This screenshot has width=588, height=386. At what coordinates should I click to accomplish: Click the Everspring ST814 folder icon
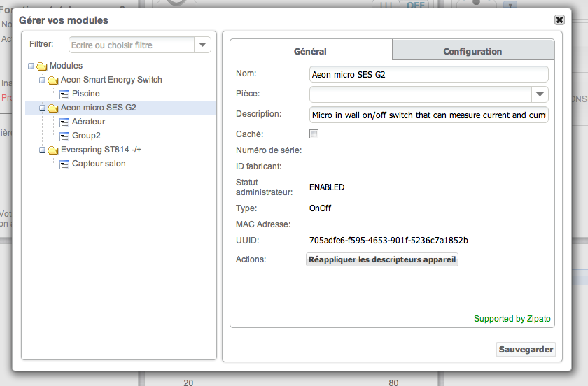[53, 150]
